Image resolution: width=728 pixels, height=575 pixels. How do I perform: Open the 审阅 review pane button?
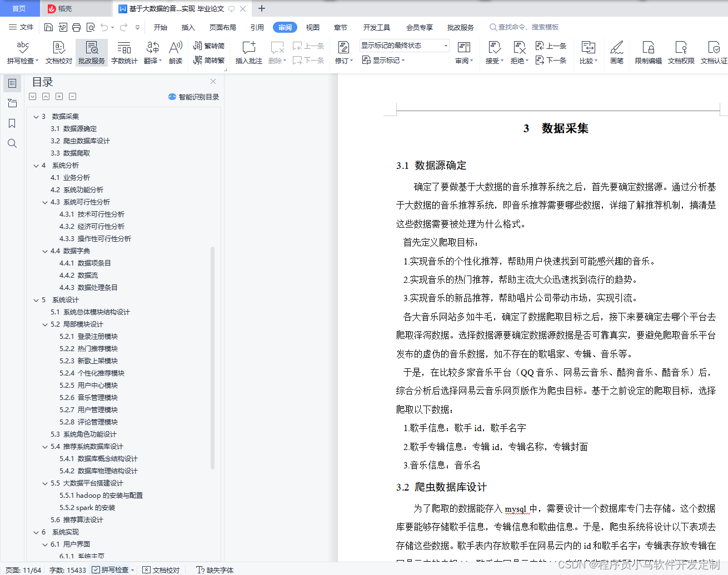[464, 53]
